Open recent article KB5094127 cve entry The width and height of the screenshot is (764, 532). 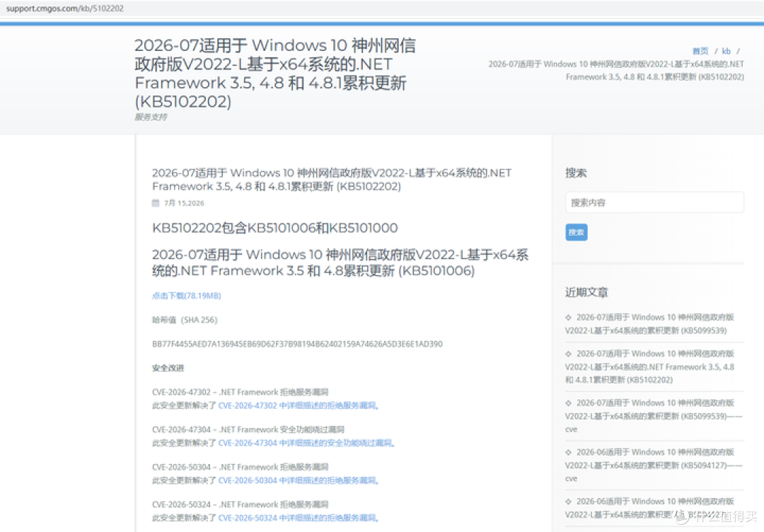[x=653, y=466]
